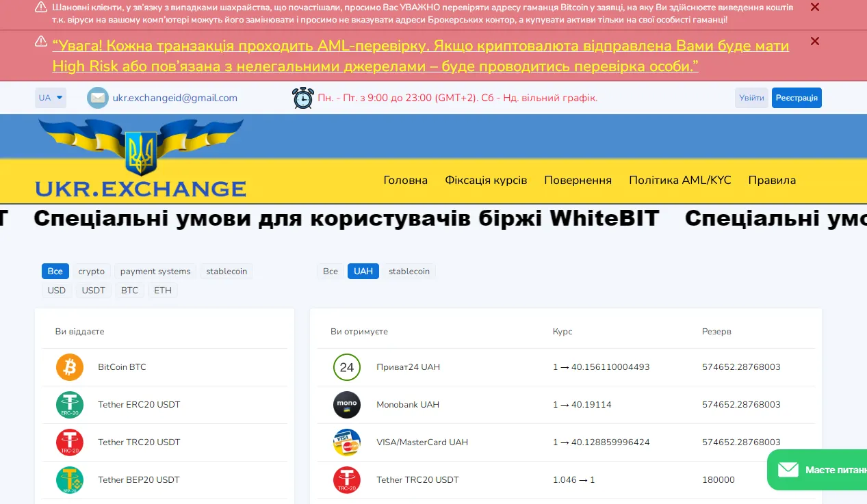The height and width of the screenshot is (504, 867).
Task: Select the BitCoin BTC icon
Action: pos(69,367)
